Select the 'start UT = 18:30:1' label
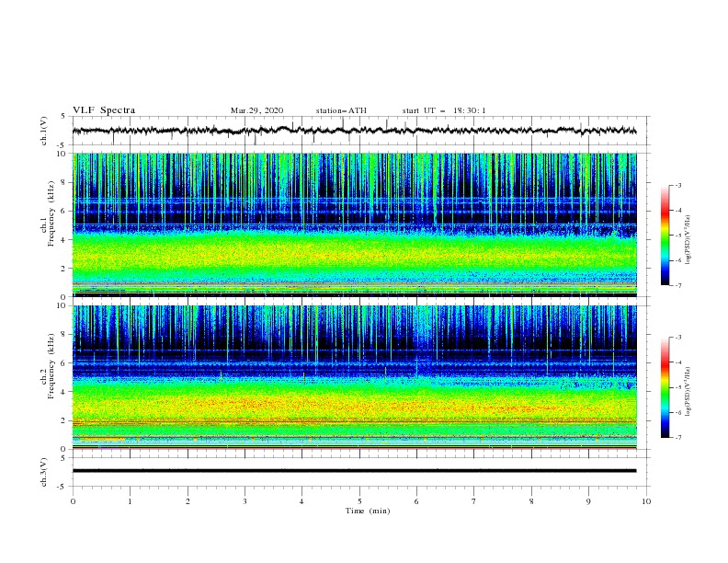Viewport: 728px width, 563px height. [444, 110]
